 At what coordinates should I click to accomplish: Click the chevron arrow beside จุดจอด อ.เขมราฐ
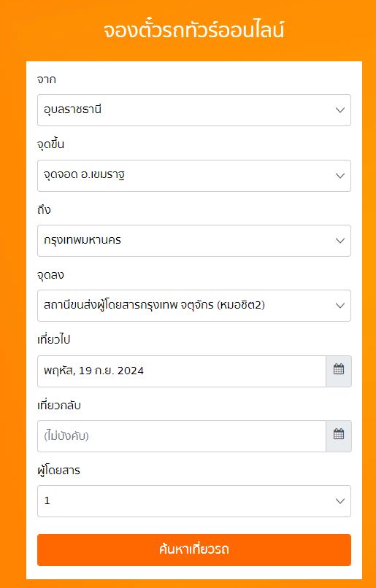click(340, 176)
